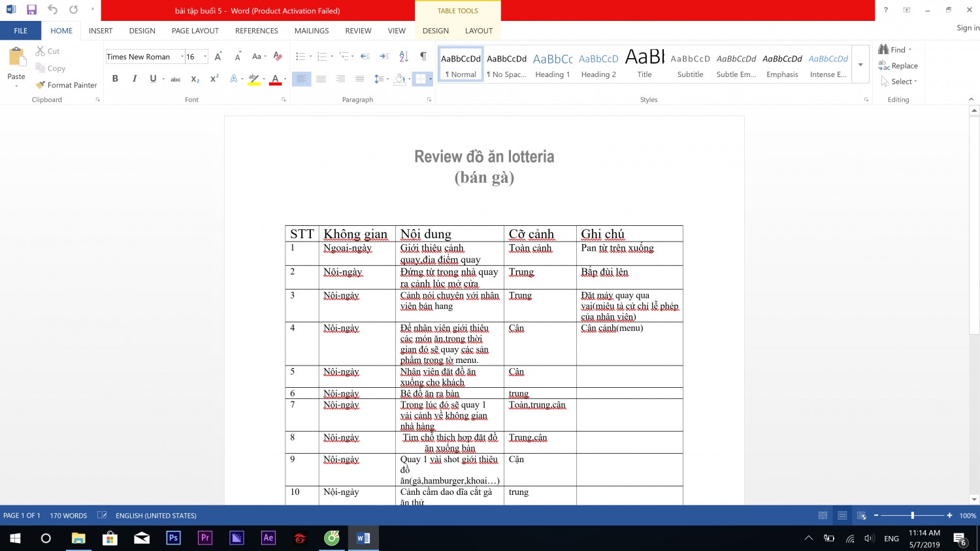The height and width of the screenshot is (551, 980).
Task: Switch to the INSERT ribbon tab
Action: point(101,31)
